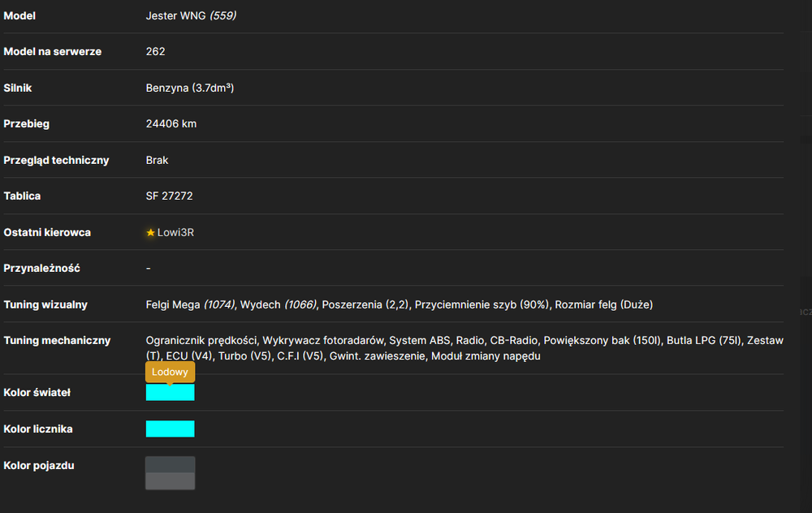Click the Ogranicznik prędkości tuning entry
812x513 pixels.
tap(201, 340)
